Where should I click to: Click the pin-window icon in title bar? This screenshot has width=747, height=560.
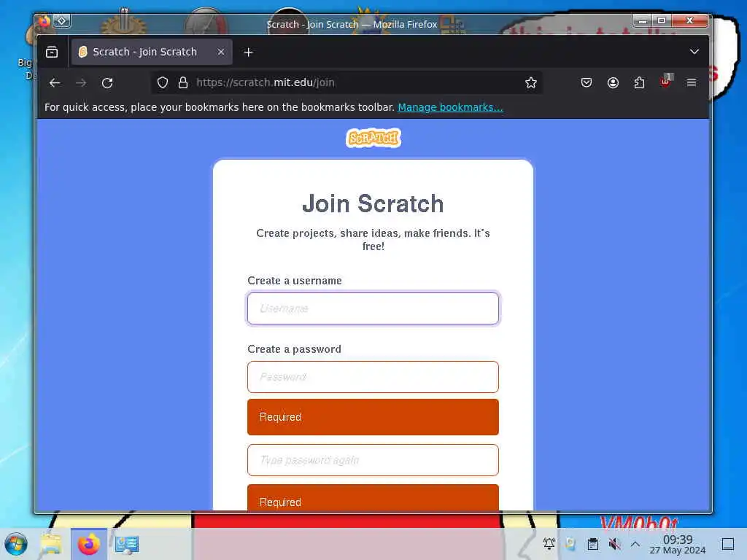pyautogui.click(x=62, y=21)
